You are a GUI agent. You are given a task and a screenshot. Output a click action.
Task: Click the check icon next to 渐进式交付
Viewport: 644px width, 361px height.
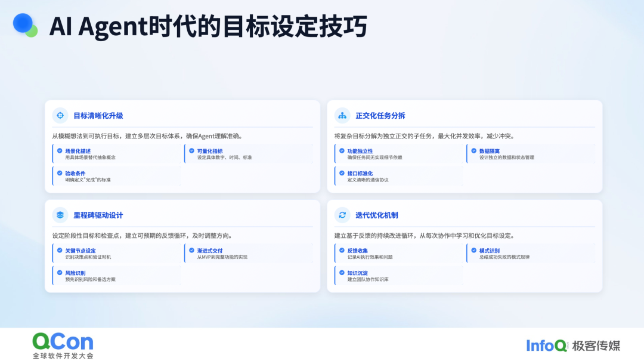point(192,251)
